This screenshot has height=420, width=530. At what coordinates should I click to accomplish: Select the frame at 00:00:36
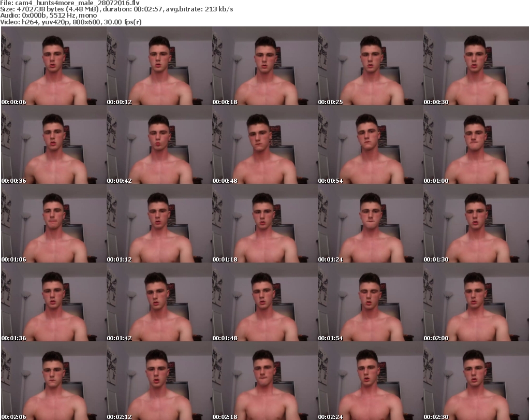[54, 144]
